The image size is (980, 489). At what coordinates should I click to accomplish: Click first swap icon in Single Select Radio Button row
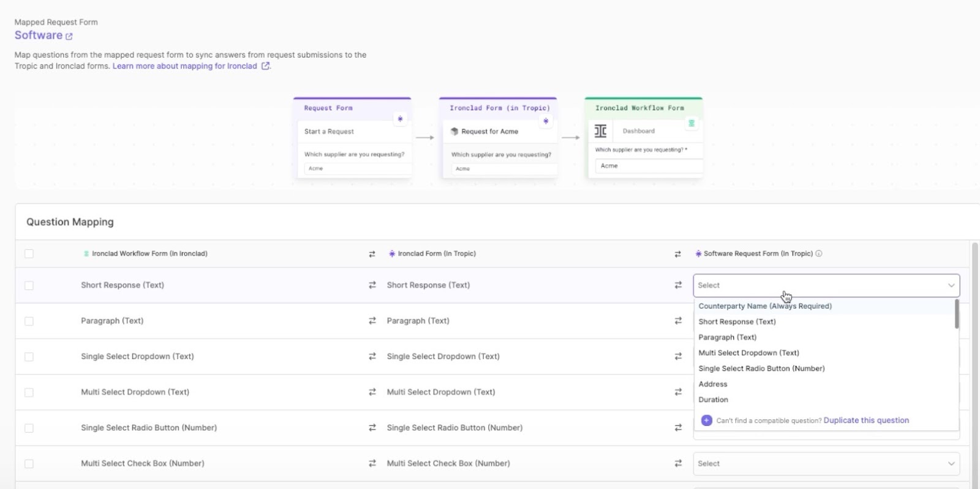pos(372,428)
